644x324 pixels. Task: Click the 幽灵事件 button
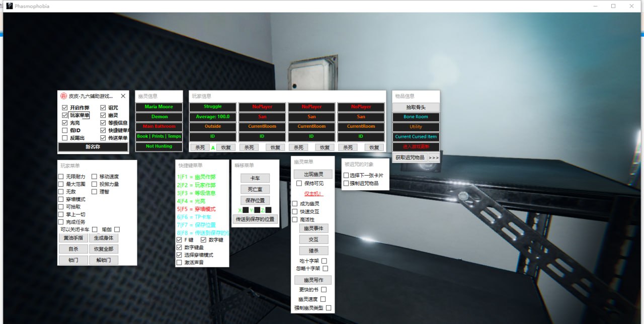pyautogui.click(x=313, y=228)
